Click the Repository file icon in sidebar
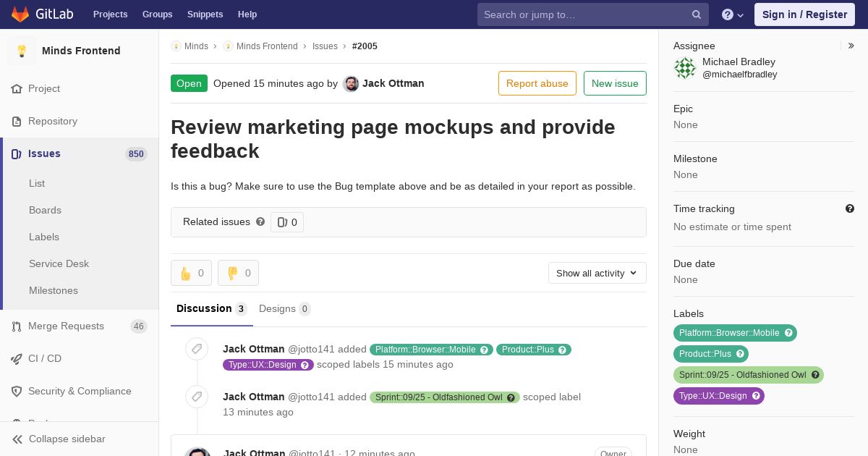The width and height of the screenshot is (868, 456). [x=17, y=121]
